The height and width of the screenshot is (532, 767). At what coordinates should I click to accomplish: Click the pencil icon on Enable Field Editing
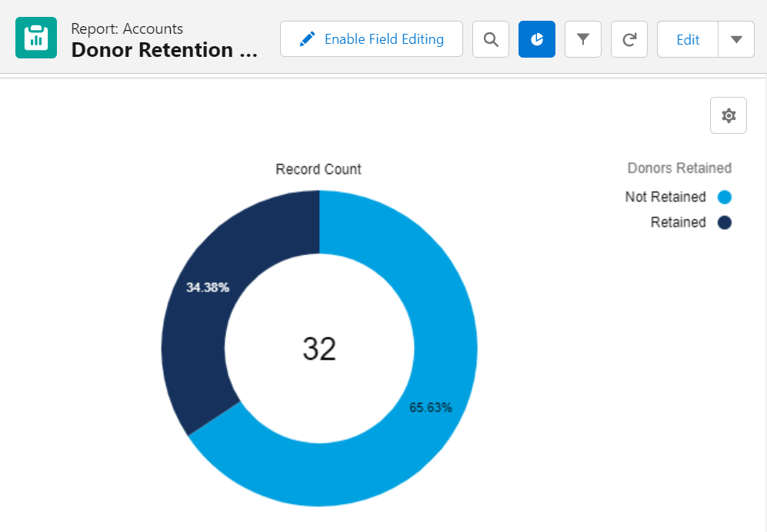pyautogui.click(x=307, y=38)
